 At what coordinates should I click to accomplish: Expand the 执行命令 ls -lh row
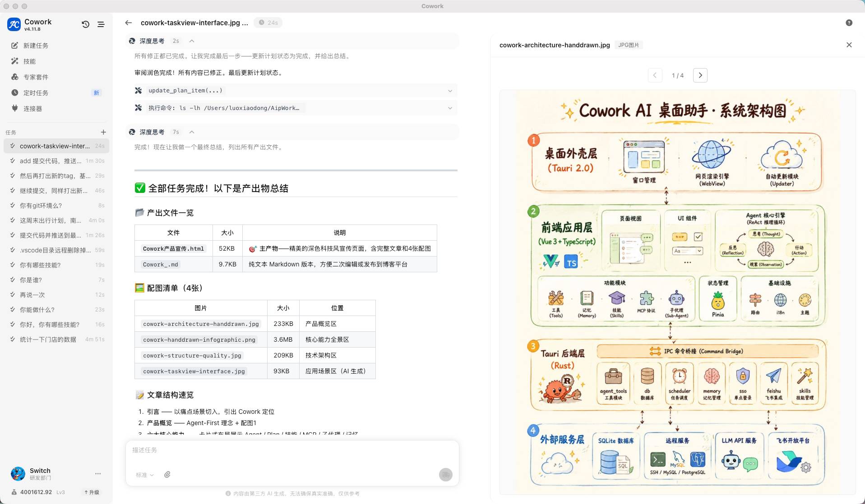point(450,108)
